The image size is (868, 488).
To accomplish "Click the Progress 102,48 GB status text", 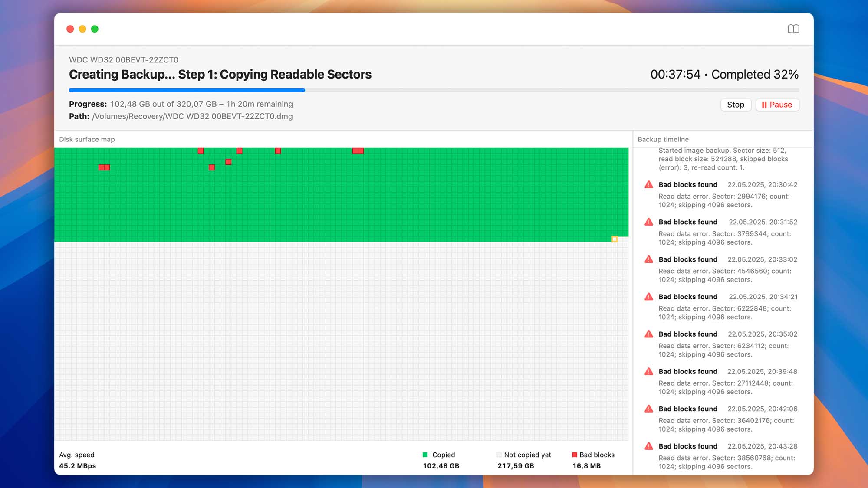I will pos(181,104).
